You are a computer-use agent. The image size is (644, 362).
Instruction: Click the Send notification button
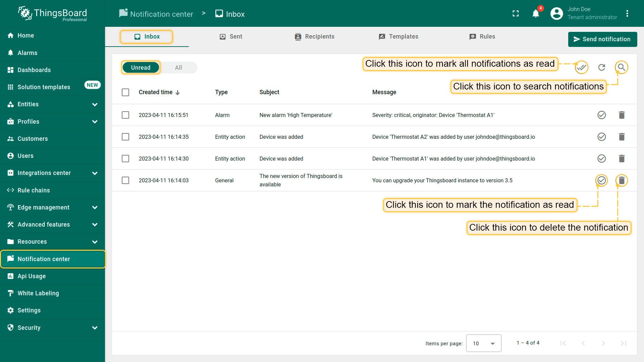coord(602,39)
